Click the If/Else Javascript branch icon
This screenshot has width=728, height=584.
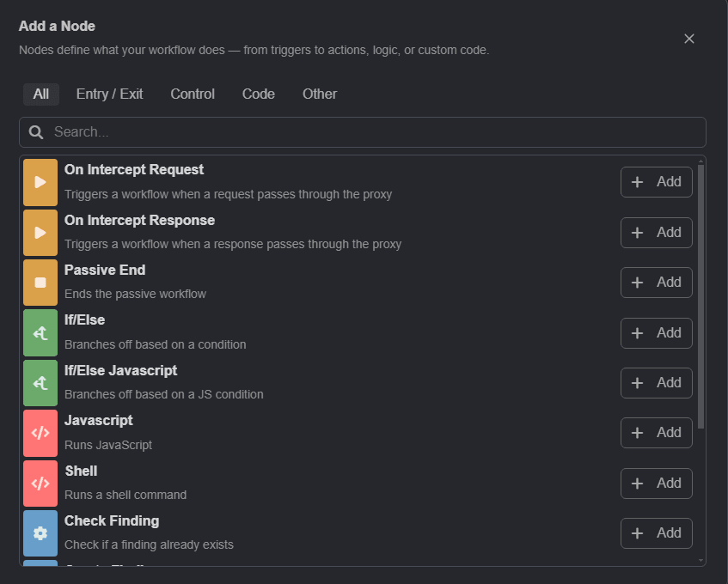tap(40, 383)
